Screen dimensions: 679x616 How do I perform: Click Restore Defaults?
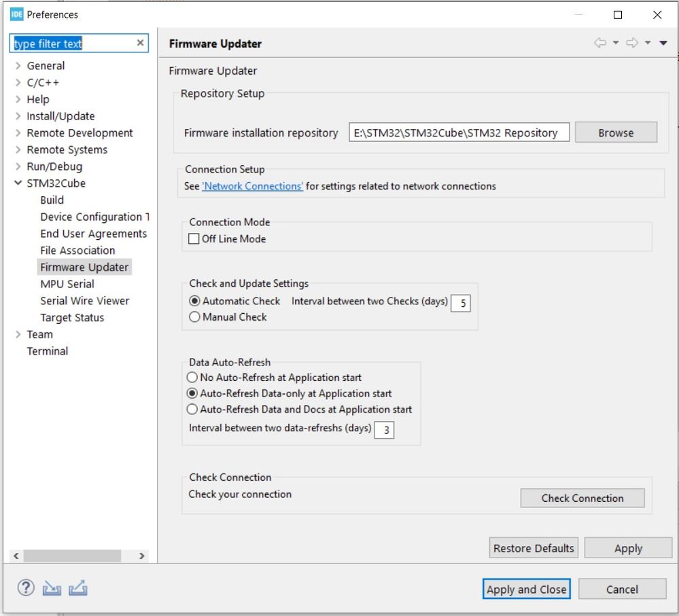tap(534, 548)
